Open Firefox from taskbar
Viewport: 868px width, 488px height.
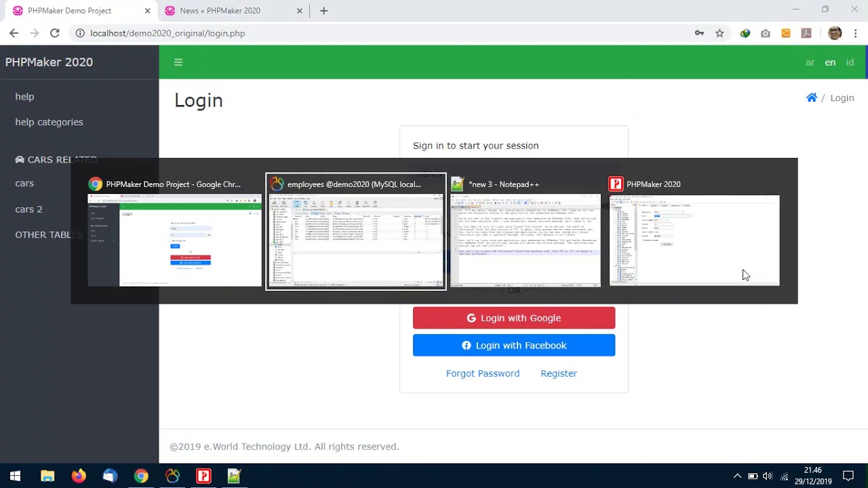79,476
